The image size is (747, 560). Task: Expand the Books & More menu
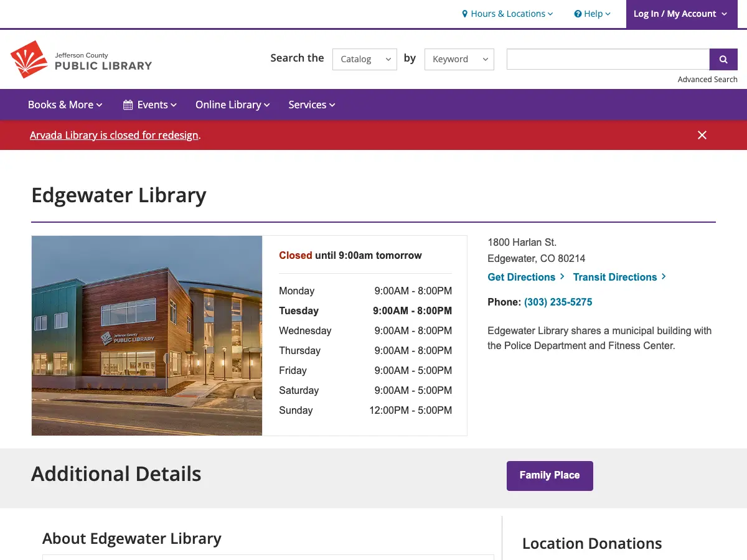pos(65,105)
